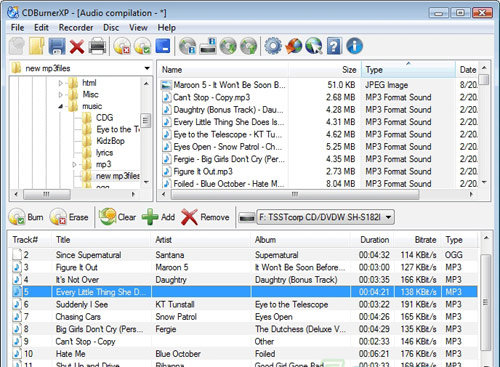Click the globe with cursor icon
This screenshot has width=500, height=367.
(x=314, y=46)
